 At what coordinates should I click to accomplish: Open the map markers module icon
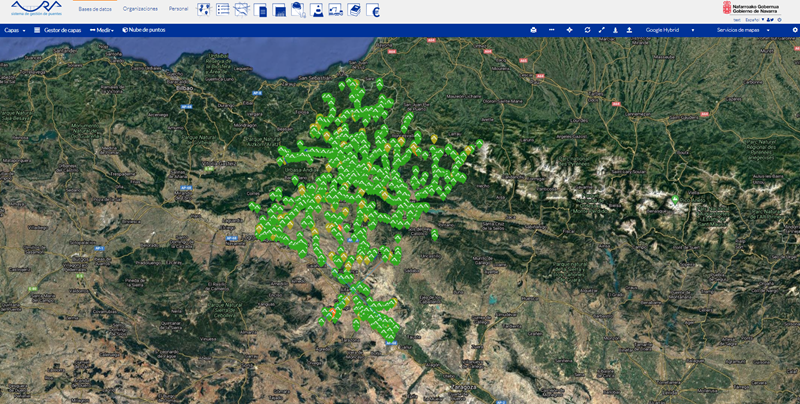pos(204,10)
